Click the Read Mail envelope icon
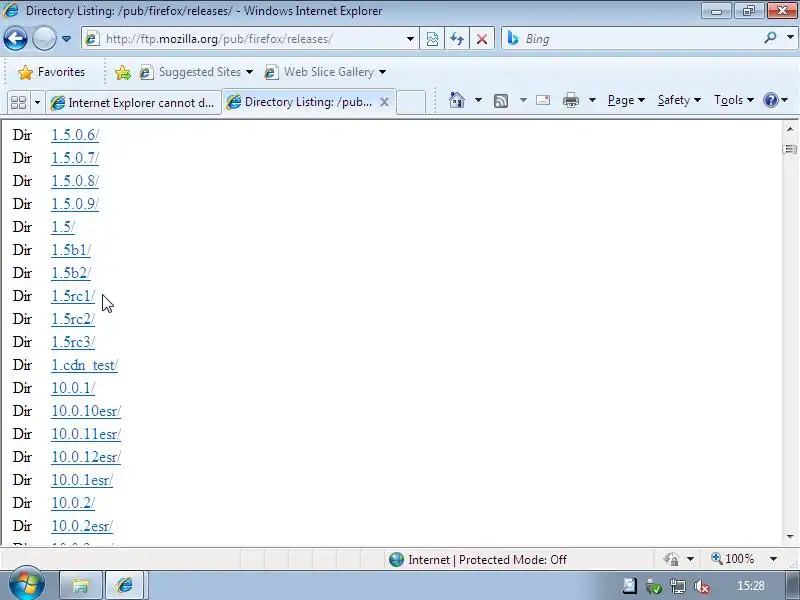This screenshot has height=600, width=800. coord(543,100)
